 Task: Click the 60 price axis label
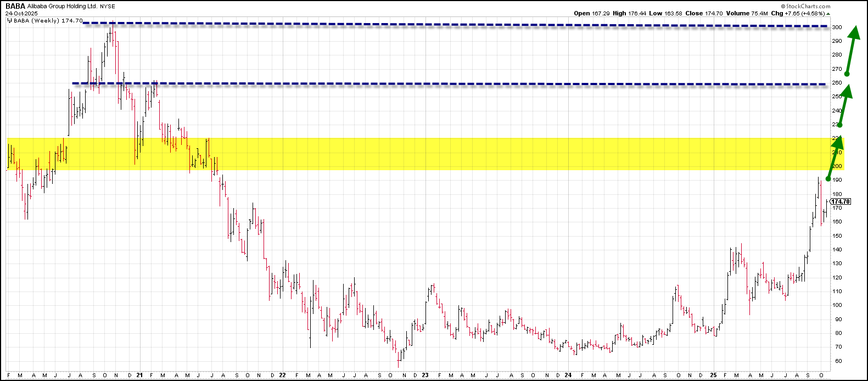(x=838, y=361)
